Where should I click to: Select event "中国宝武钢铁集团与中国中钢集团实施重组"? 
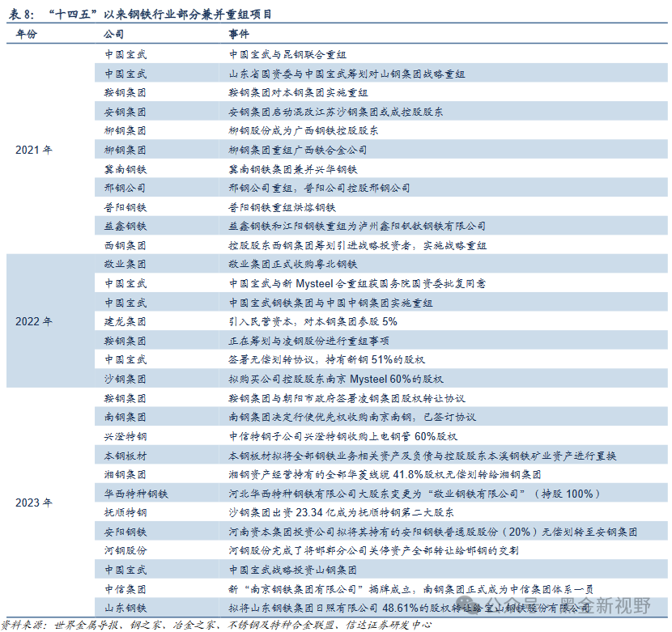click(330, 303)
